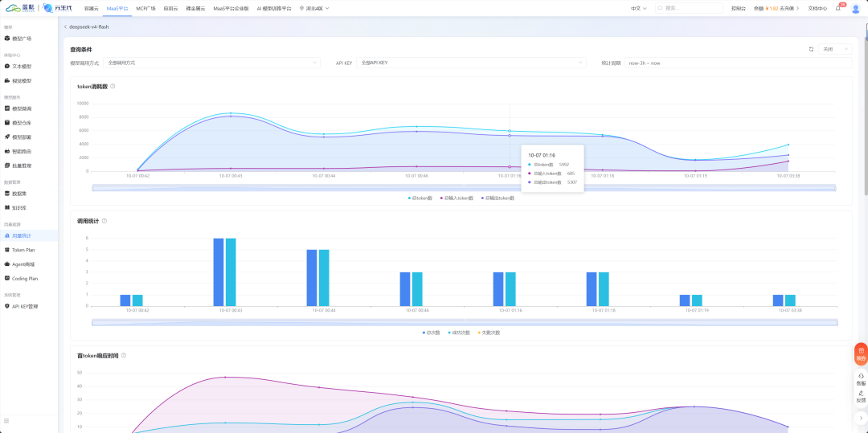Collapse the sidebar using the bottom menu icon
The height and width of the screenshot is (433, 868).
pyautogui.click(x=6, y=421)
